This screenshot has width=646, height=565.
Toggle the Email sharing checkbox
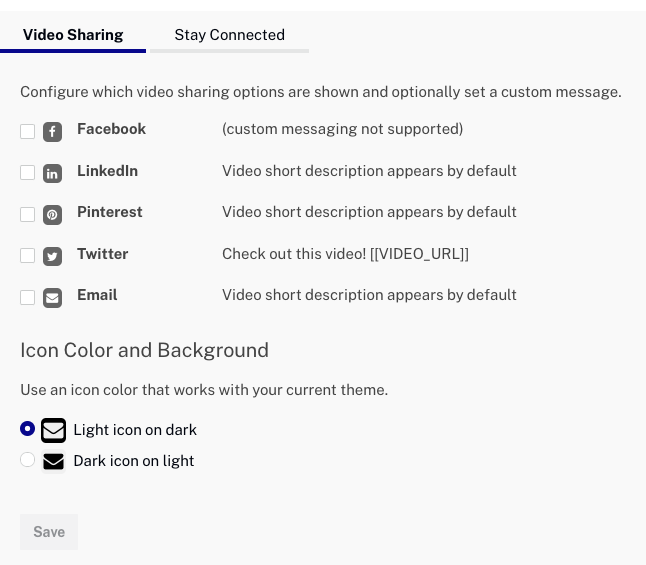coord(28,297)
